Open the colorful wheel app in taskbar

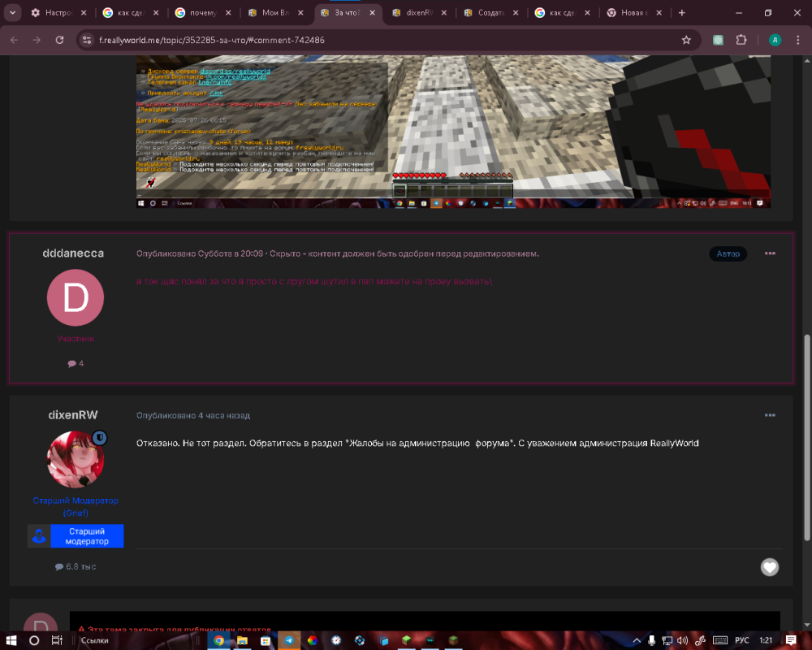coord(313,640)
